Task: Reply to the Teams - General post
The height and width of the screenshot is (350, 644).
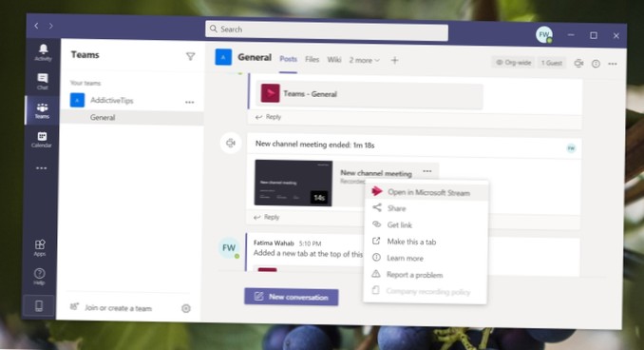Action: (x=269, y=117)
